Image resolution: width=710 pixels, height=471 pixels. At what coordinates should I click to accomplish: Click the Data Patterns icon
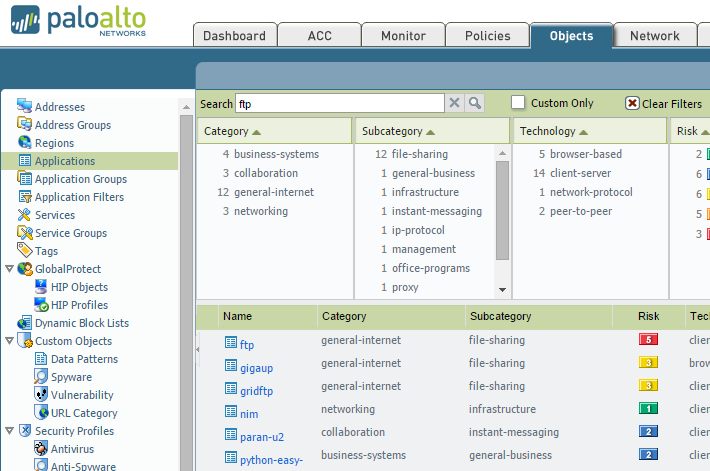[41, 359]
